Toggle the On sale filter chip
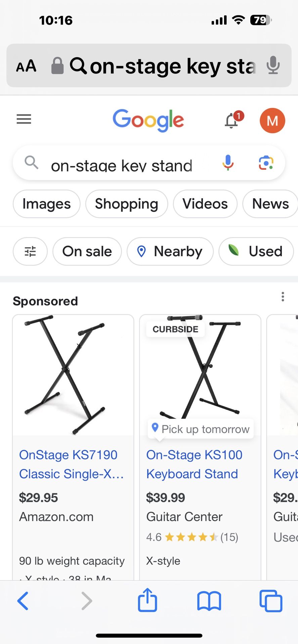Screen dimensions: 298x644 pyautogui.click(x=87, y=252)
